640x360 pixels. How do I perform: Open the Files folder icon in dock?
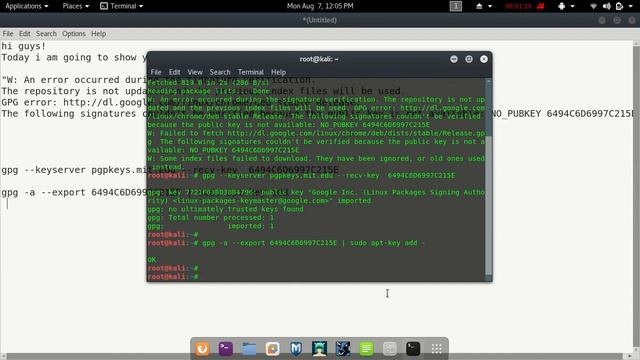tap(249, 349)
